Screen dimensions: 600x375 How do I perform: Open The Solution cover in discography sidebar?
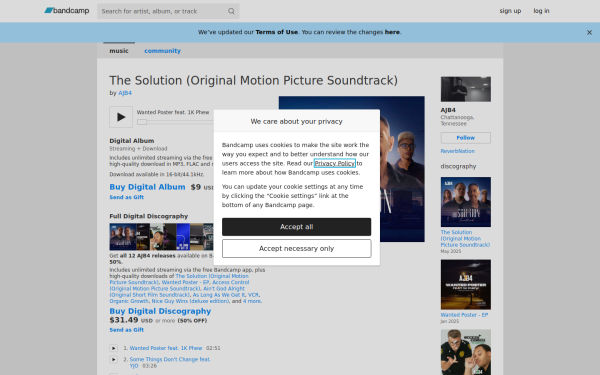[x=466, y=202]
